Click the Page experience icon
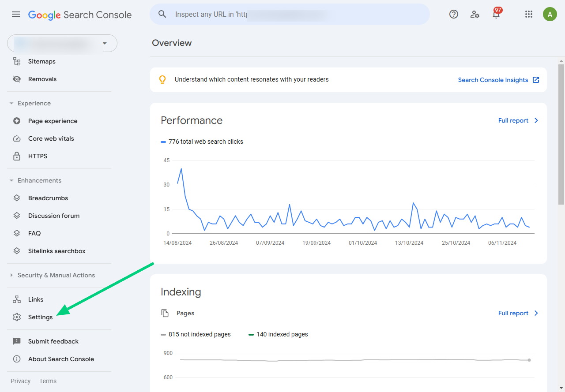 17,121
